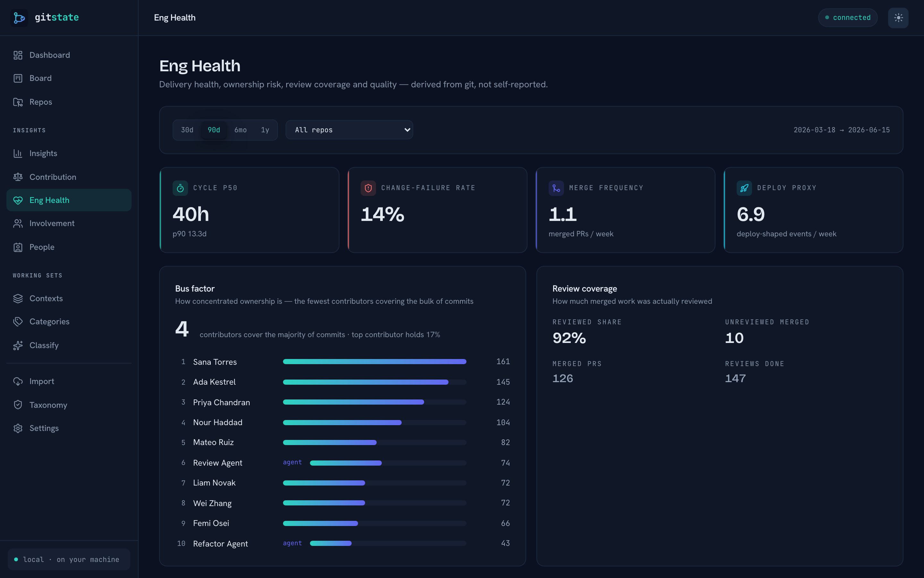Click the Unreviewed Merged value 10
The height and width of the screenshot is (578, 924).
click(734, 338)
